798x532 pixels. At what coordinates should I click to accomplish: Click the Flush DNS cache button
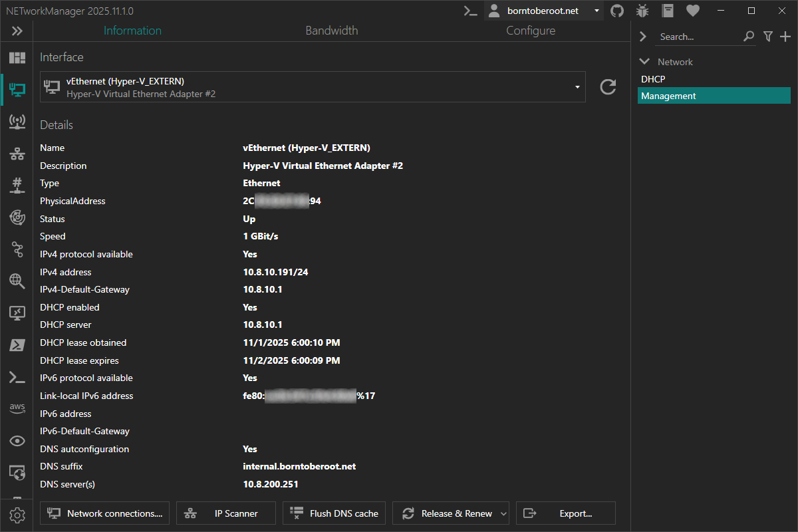pos(334,513)
